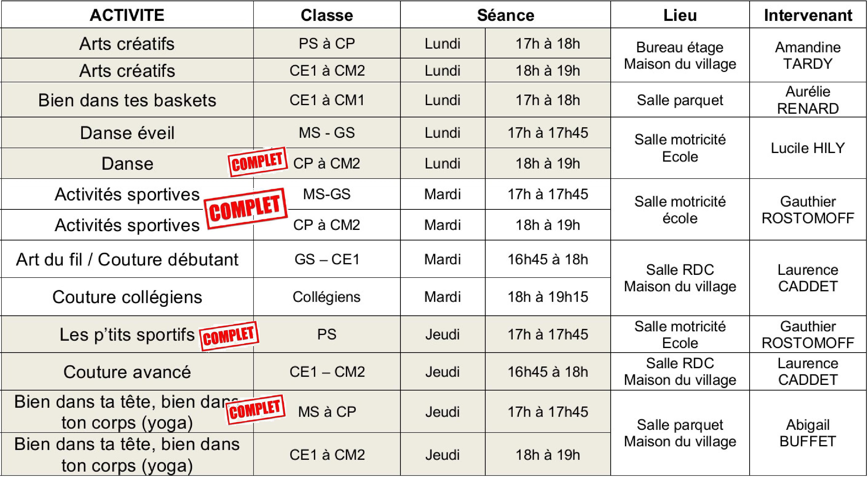The image size is (868, 477).
Task: Click the Collégiens class cell
Action: coord(327,296)
